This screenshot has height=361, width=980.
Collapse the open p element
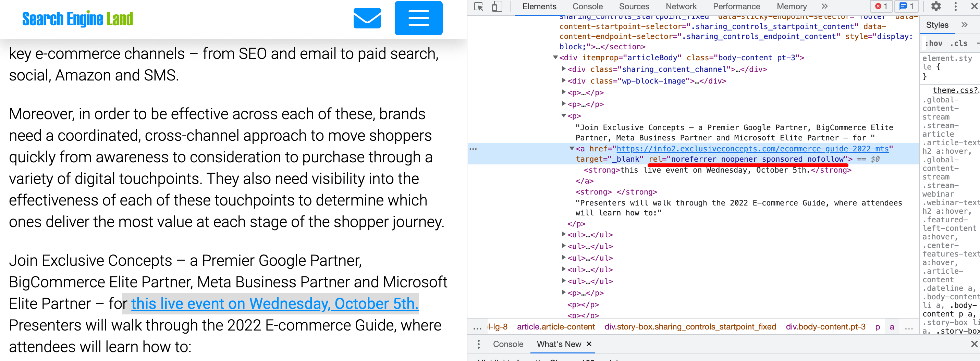(563, 116)
